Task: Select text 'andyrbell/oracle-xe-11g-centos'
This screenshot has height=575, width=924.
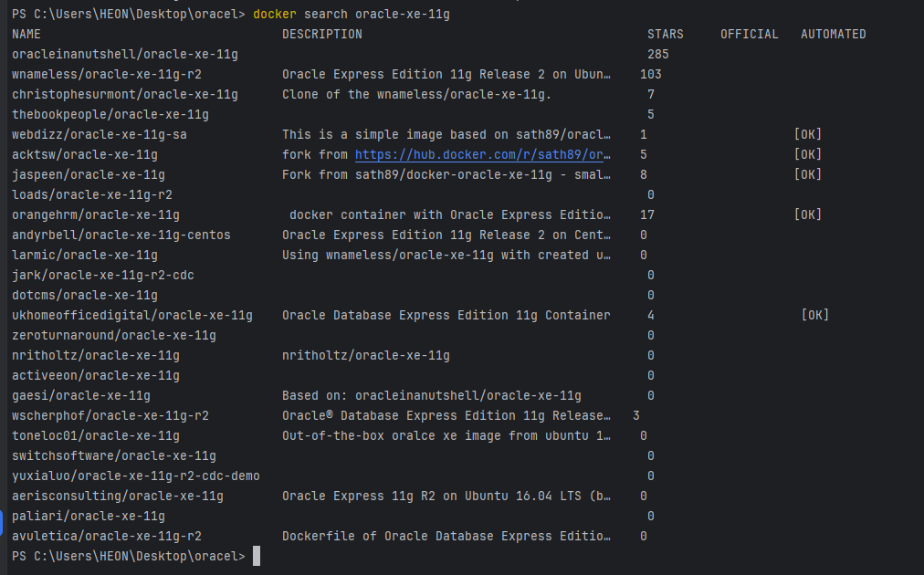Action: tap(121, 235)
